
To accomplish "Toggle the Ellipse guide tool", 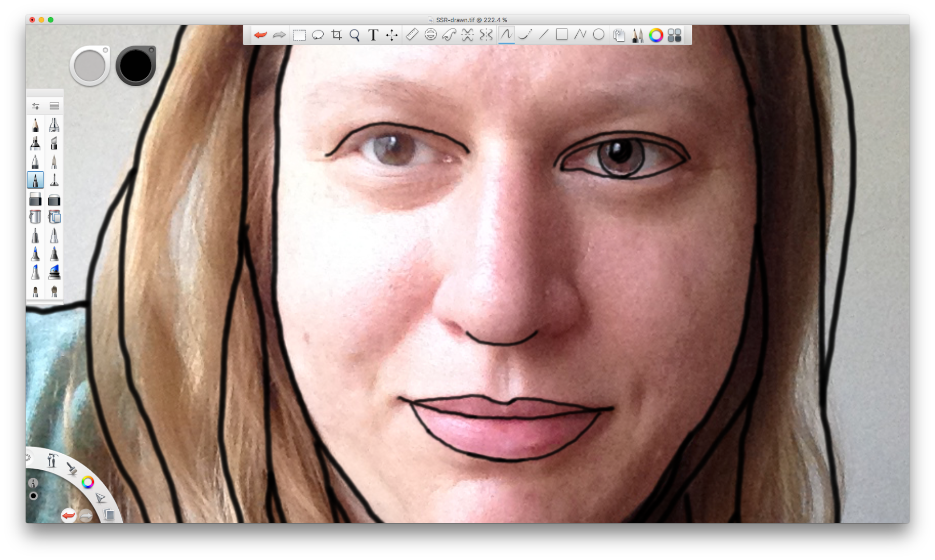I will click(430, 35).
